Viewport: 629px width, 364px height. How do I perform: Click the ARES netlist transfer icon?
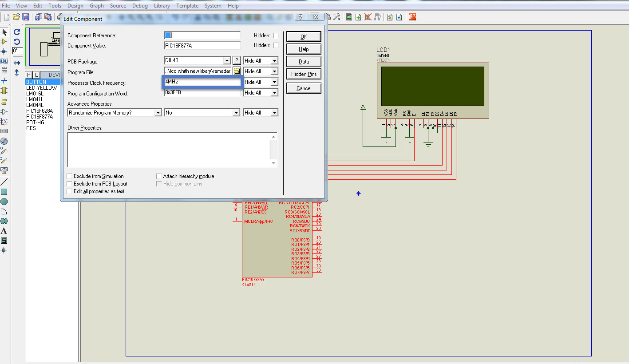click(x=412, y=17)
